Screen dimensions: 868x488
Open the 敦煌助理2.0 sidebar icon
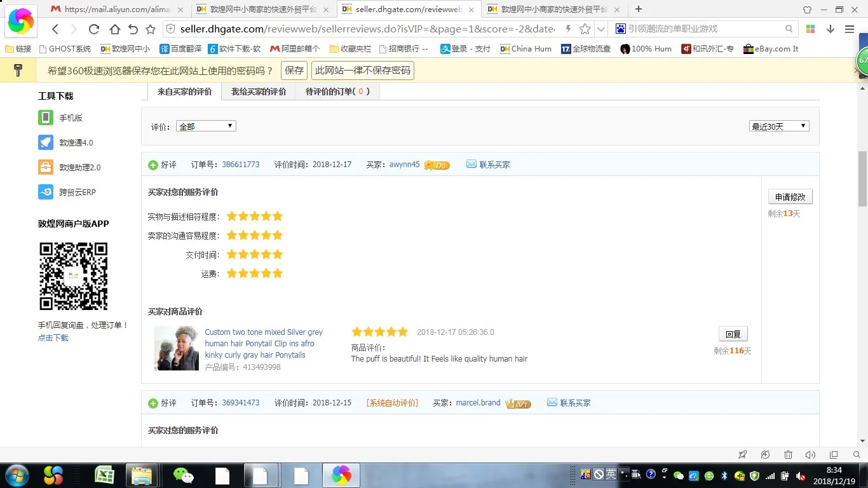click(45, 167)
